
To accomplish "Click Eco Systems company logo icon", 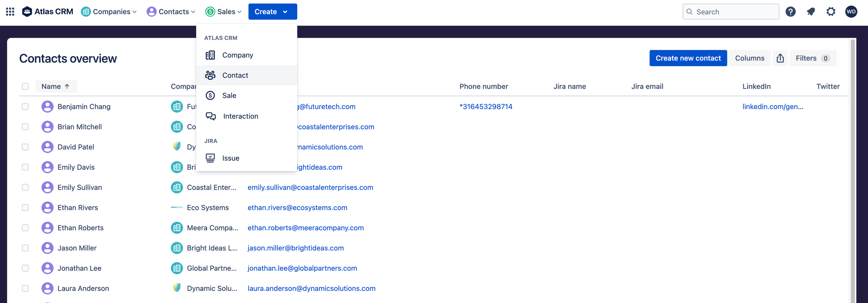I will pyautogui.click(x=177, y=207).
